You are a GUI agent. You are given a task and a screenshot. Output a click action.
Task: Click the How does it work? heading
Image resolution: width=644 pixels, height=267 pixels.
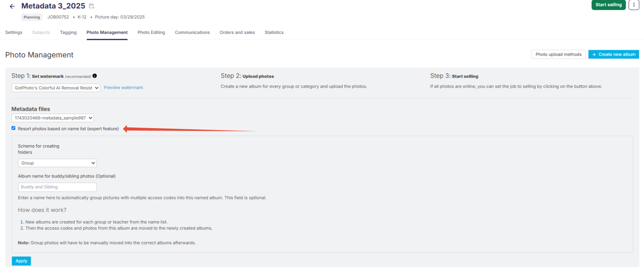point(42,210)
